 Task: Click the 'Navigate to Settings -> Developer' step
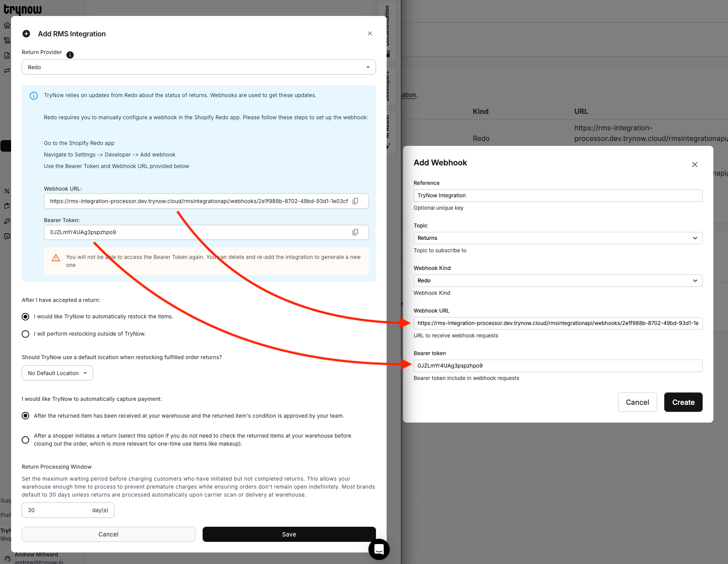[110, 155]
